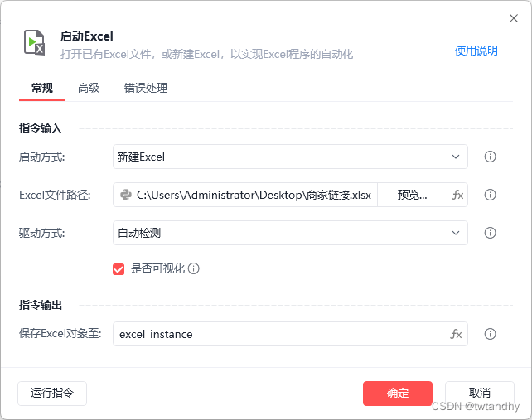Click the 保存Excel对象至 label
This screenshot has height=420, width=532.
coord(60,334)
